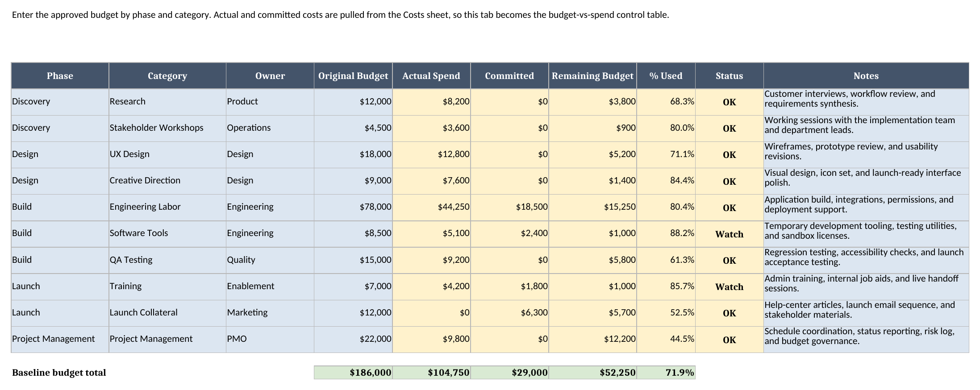Viewport: 980px width, 390px height.
Task: Click the Stakeholder Workshops cell
Action: [x=167, y=128]
